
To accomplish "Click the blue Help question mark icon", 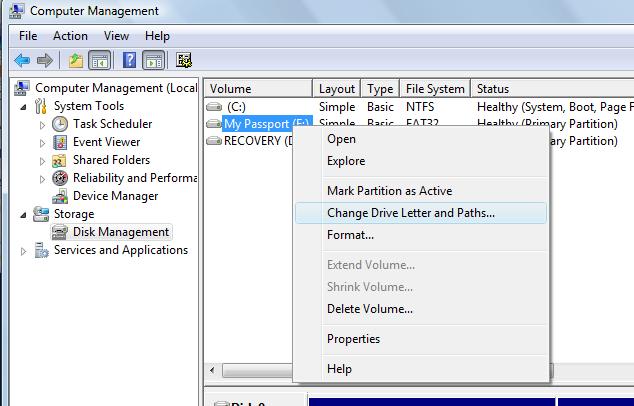I will point(129,60).
